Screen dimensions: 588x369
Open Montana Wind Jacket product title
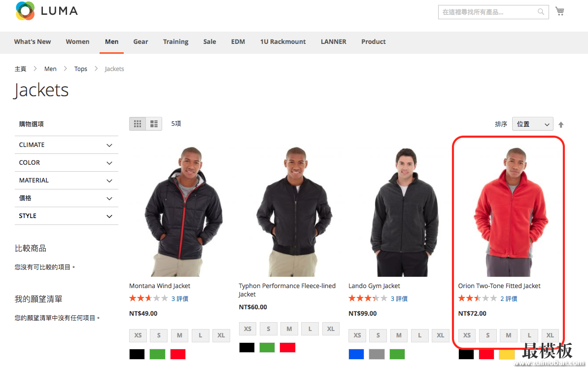pyautogui.click(x=160, y=286)
